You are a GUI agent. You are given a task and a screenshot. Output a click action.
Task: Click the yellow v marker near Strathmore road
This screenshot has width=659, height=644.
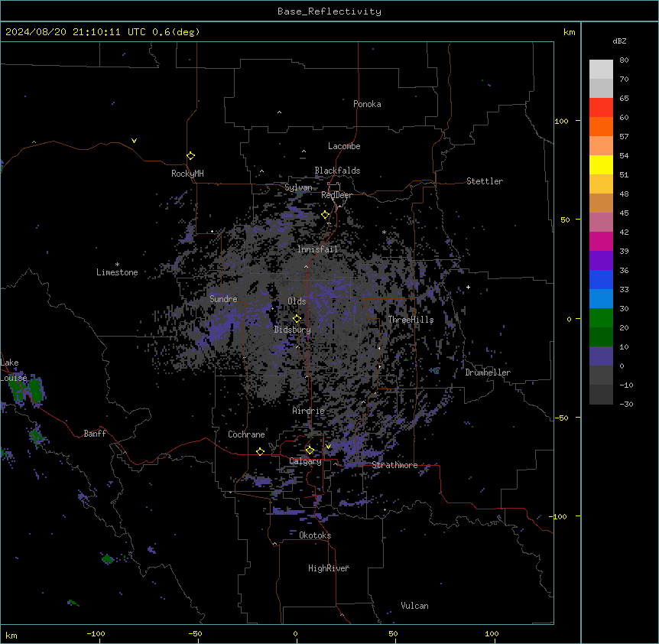tap(328, 447)
